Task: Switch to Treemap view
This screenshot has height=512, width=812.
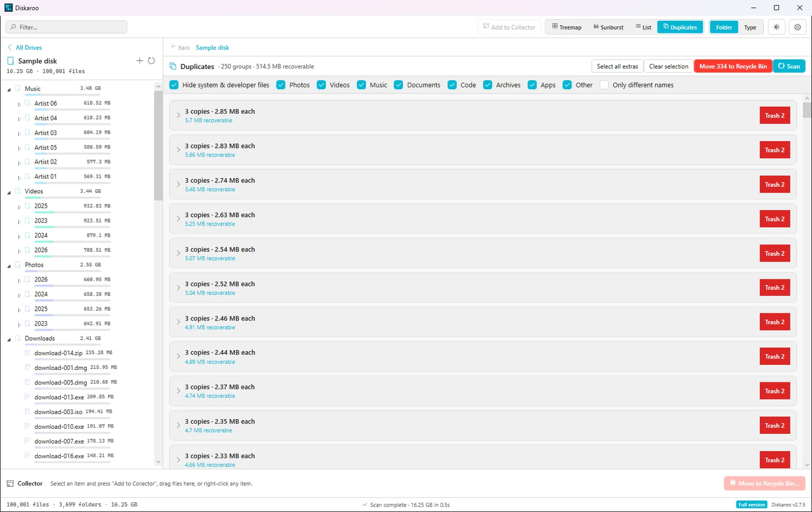Action: point(567,27)
